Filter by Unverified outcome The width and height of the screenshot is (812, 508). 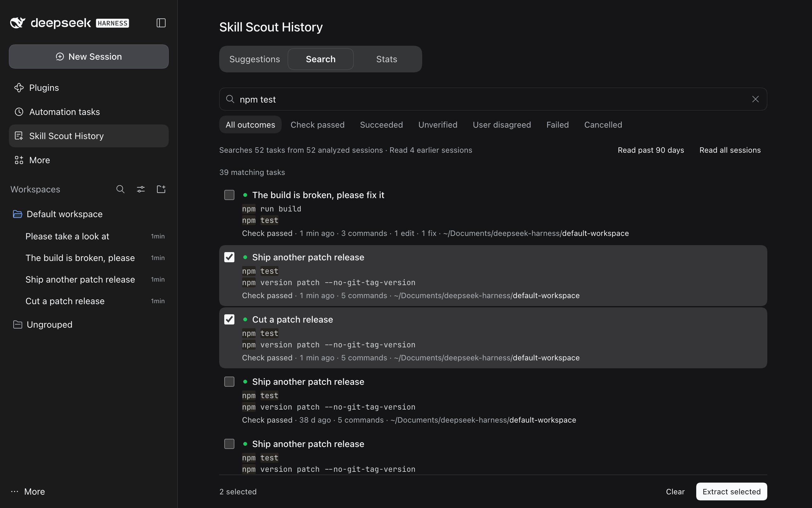coord(438,125)
